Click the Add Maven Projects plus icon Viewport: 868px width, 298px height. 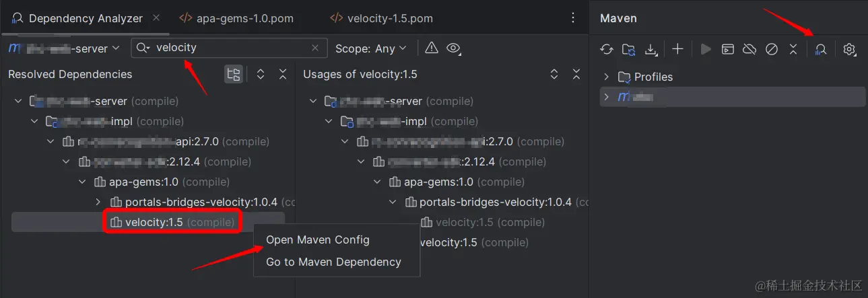click(677, 49)
